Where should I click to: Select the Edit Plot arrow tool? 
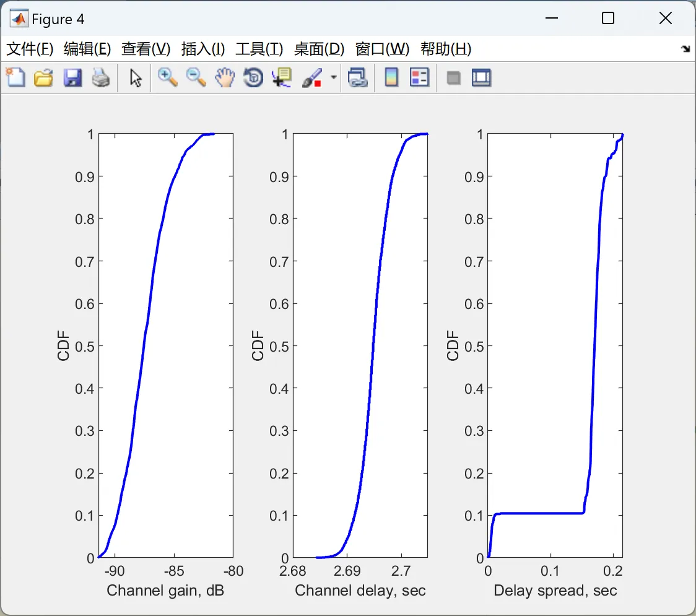click(136, 78)
